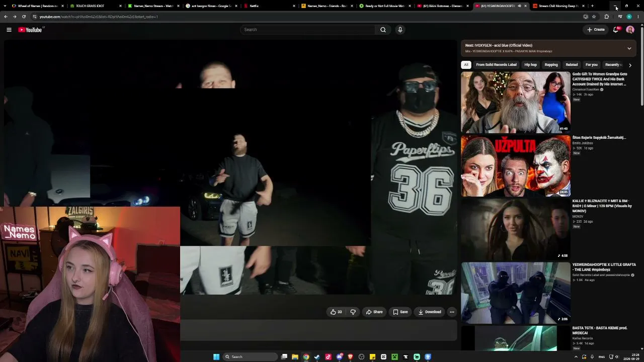
Task: Save the video to a playlist
Action: point(400,312)
